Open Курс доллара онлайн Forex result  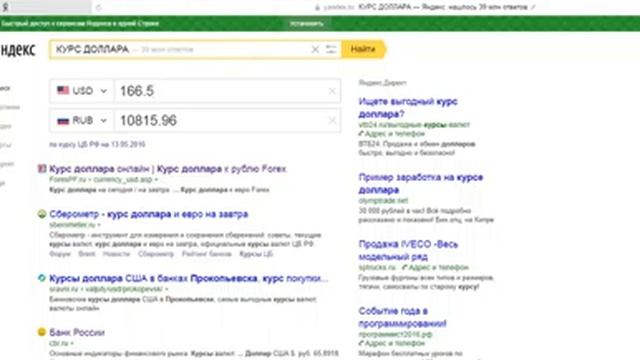pyautogui.click(x=168, y=169)
